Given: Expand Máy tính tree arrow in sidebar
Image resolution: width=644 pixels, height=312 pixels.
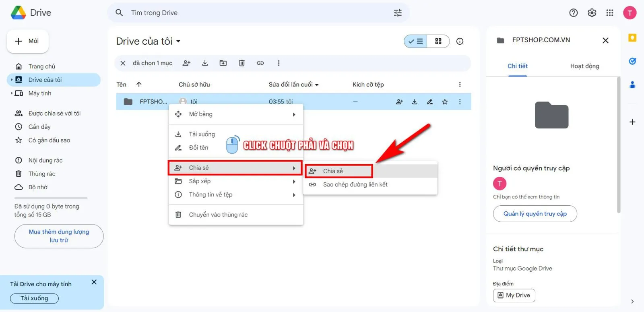Looking at the screenshot, I should [x=12, y=93].
